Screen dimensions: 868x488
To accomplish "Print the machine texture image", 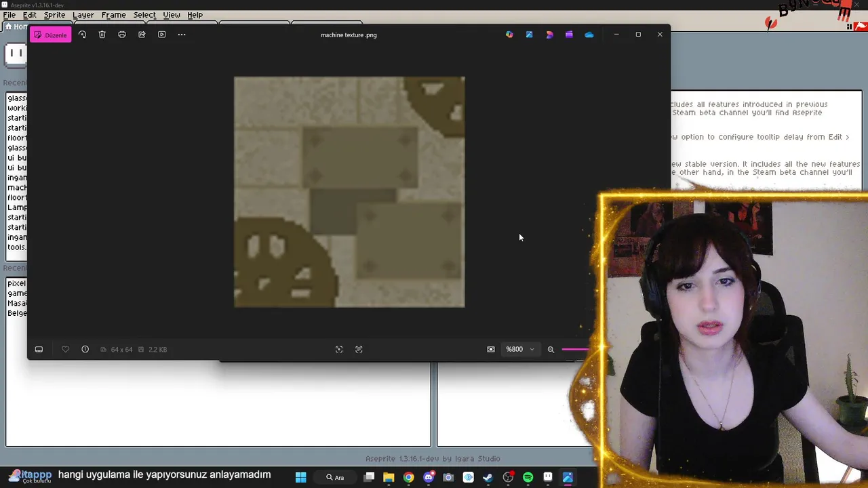I will click(122, 35).
